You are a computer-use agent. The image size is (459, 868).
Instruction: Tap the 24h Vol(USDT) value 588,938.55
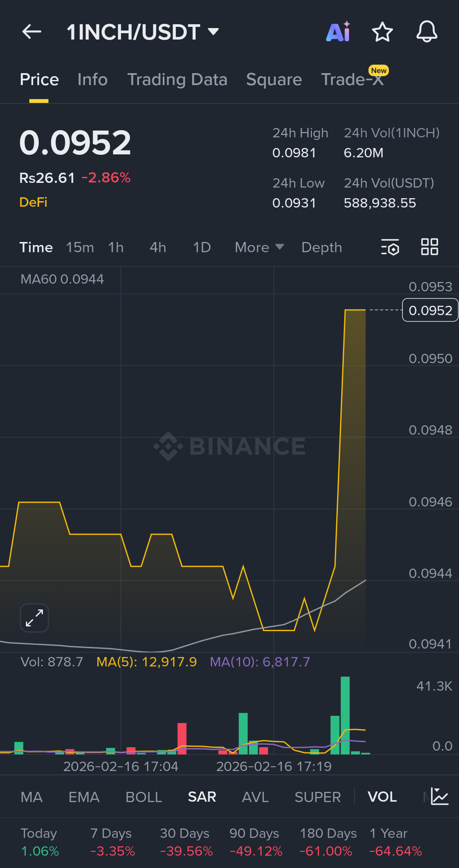(380, 203)
